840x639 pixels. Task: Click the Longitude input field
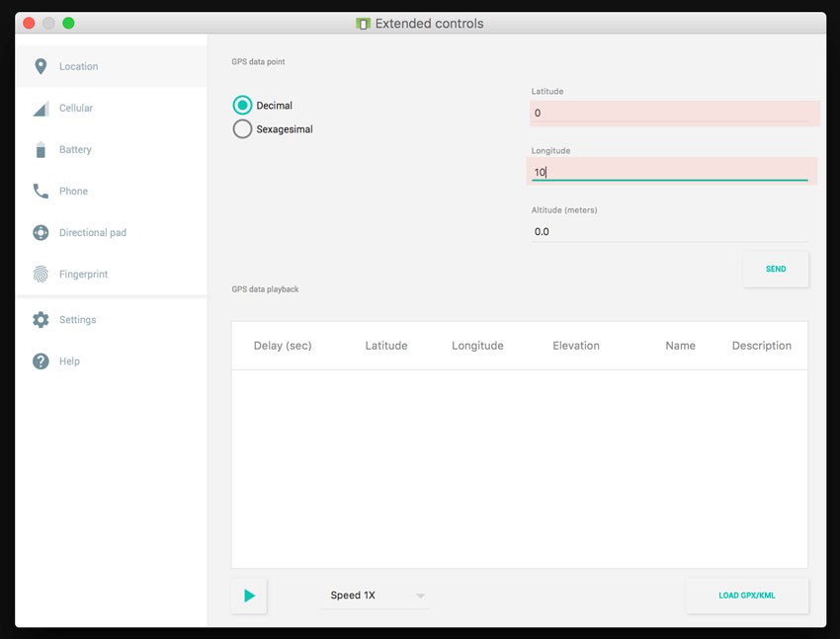coord(672,171)
